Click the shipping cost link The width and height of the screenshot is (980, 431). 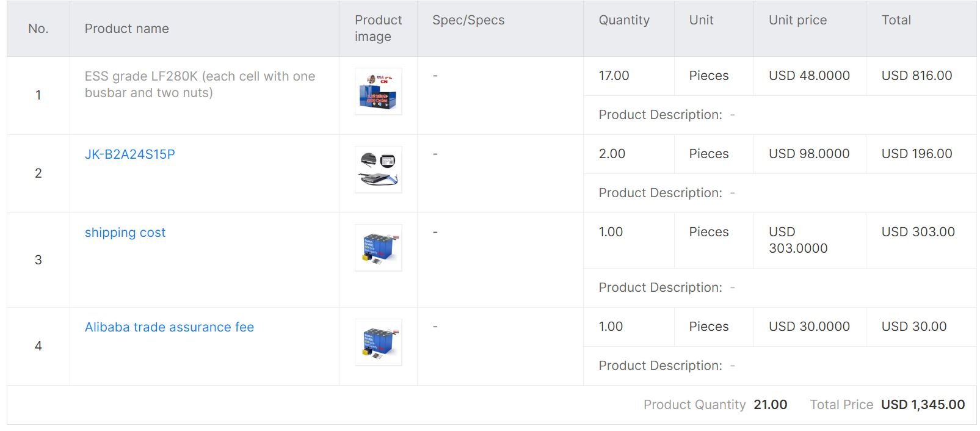(x=125, y=233)
